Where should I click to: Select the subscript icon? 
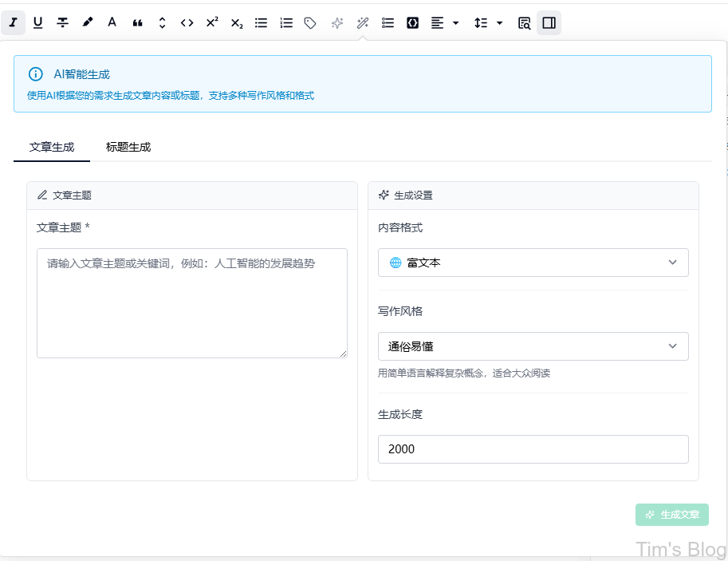click(x=236, y=22)
